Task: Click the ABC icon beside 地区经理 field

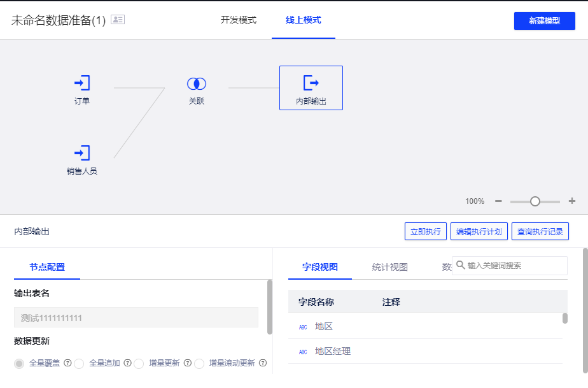Action: click(302, 351)
